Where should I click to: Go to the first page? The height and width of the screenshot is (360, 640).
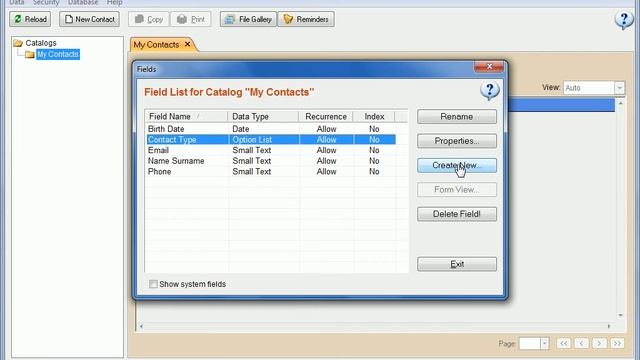tap(564, 343)
